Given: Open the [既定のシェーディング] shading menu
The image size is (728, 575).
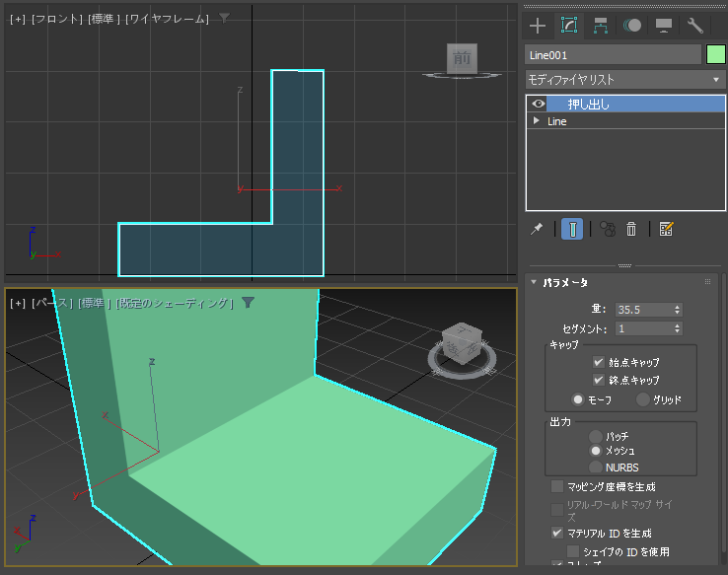Looking at the screenshot, I should (174, 303).
